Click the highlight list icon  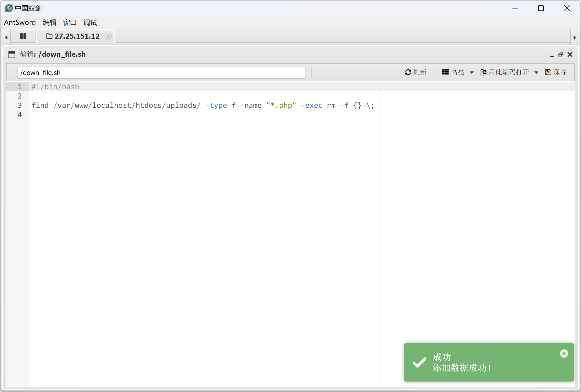445,72
